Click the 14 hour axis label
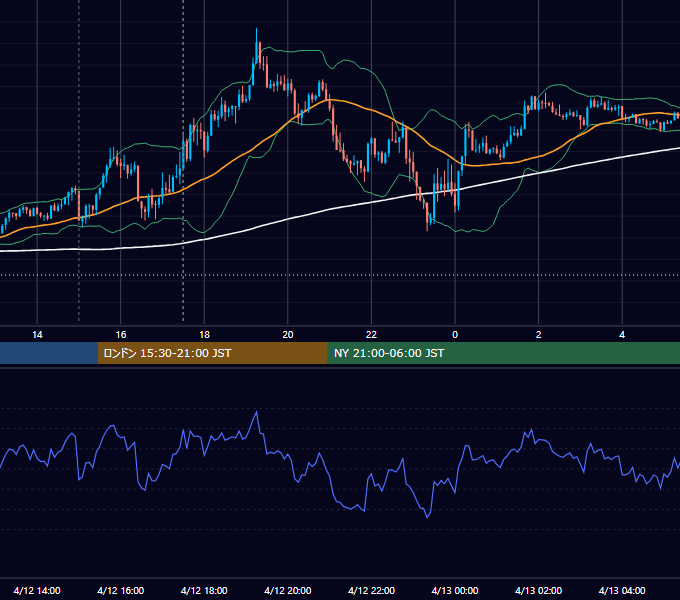680x600 pixels. point(37,335)
